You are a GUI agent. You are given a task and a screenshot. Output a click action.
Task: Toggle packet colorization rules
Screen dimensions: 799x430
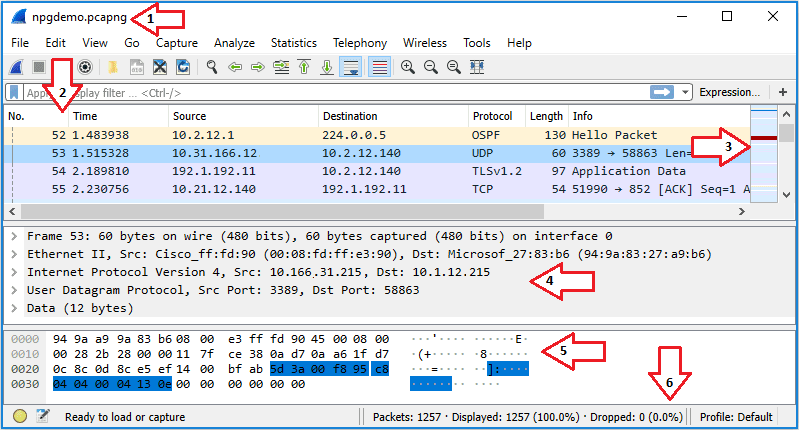pyautogui.click(x=380, y=67)
